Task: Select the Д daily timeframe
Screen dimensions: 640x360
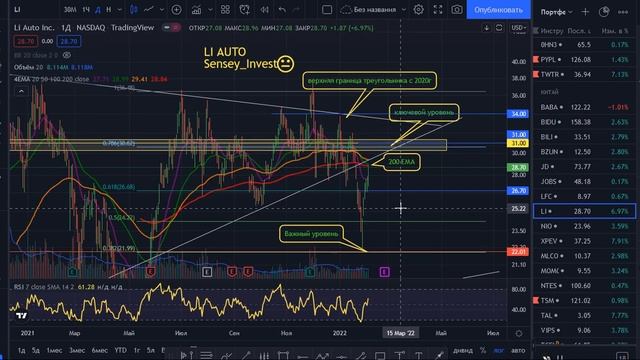Action: point(98,9)
